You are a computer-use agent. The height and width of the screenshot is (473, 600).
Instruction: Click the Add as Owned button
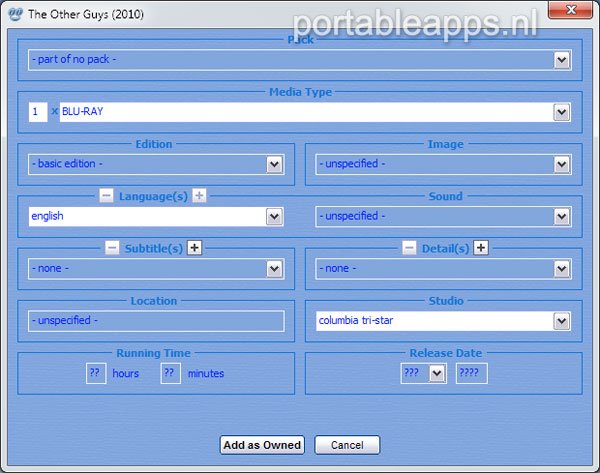(262, 445)
